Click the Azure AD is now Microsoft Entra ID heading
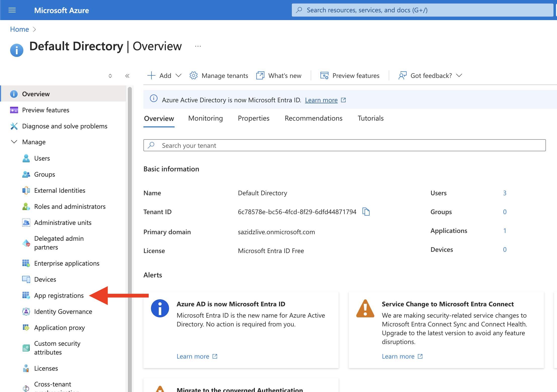 click(231, 304)
